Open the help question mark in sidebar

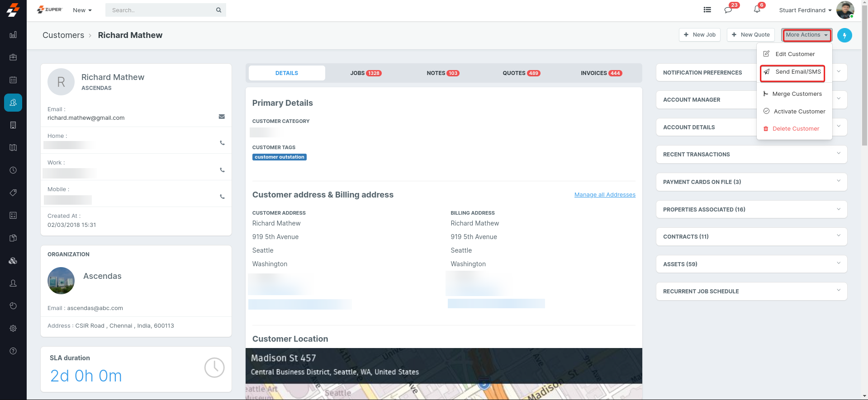(x=13, y=351)
